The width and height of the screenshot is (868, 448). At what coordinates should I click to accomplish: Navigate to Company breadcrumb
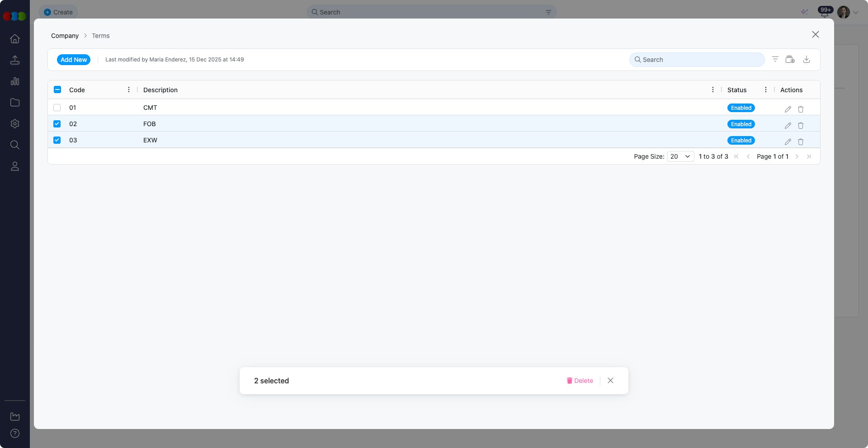(x=64, y=36)
